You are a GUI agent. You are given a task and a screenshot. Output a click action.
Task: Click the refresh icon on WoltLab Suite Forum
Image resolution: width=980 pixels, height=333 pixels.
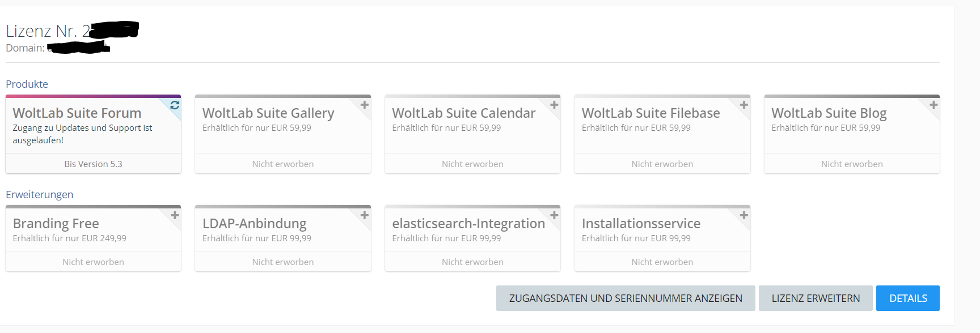[x=175, y=105]
